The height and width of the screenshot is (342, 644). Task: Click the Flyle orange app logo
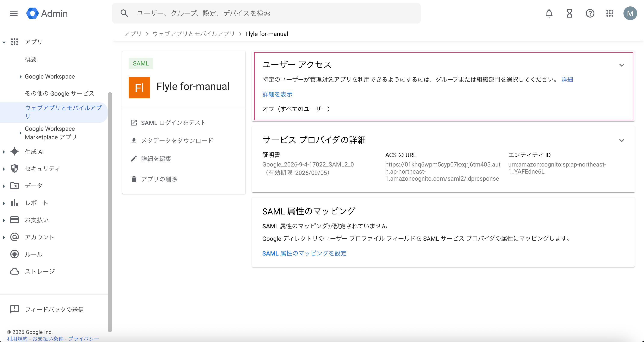point(139,87)
